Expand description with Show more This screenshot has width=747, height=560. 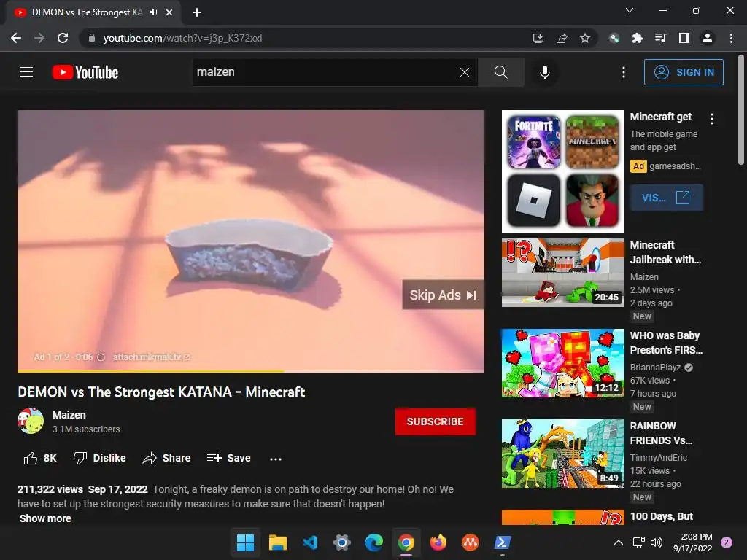point(45,518)
